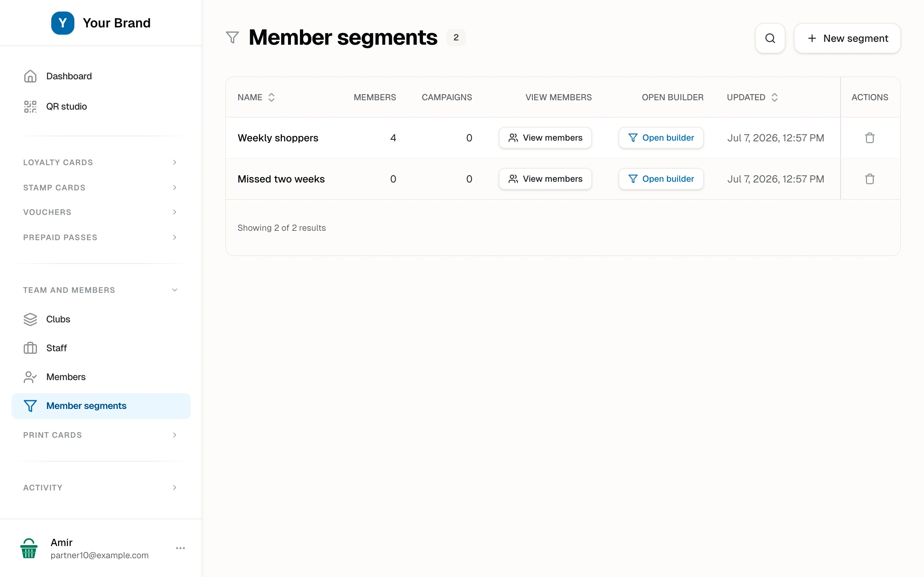Delete the Weekly shoppers segment
Image resolution: width=924 pixels, height=577 pixels.
[x=869, y=138]
